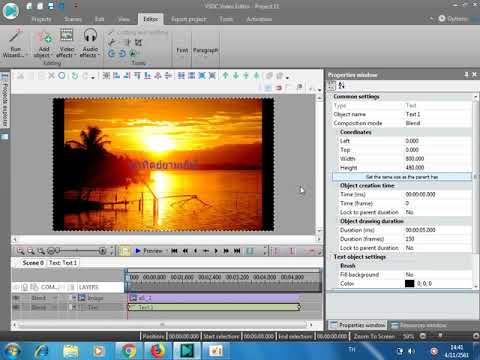Screen dimensions: 480x360
Task: Click the rotate clockwise blue icon
Action: 122,53
